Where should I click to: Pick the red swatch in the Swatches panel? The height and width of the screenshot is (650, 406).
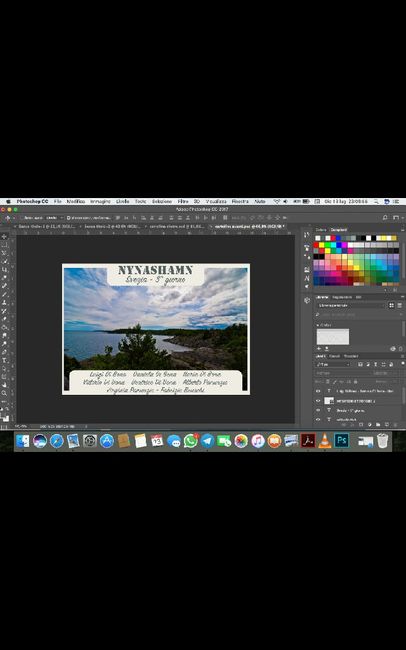[x=316, y=245]
